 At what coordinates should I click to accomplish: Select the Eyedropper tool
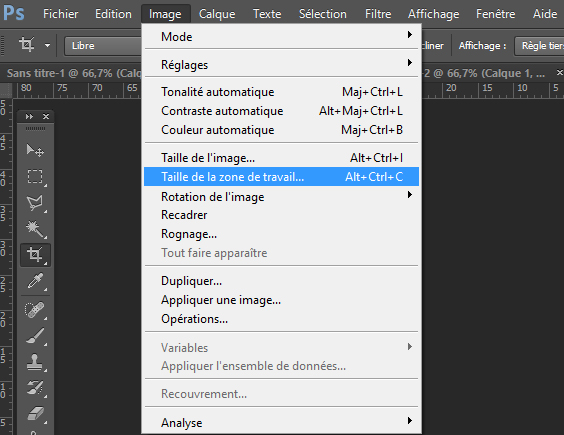(35, 281)
